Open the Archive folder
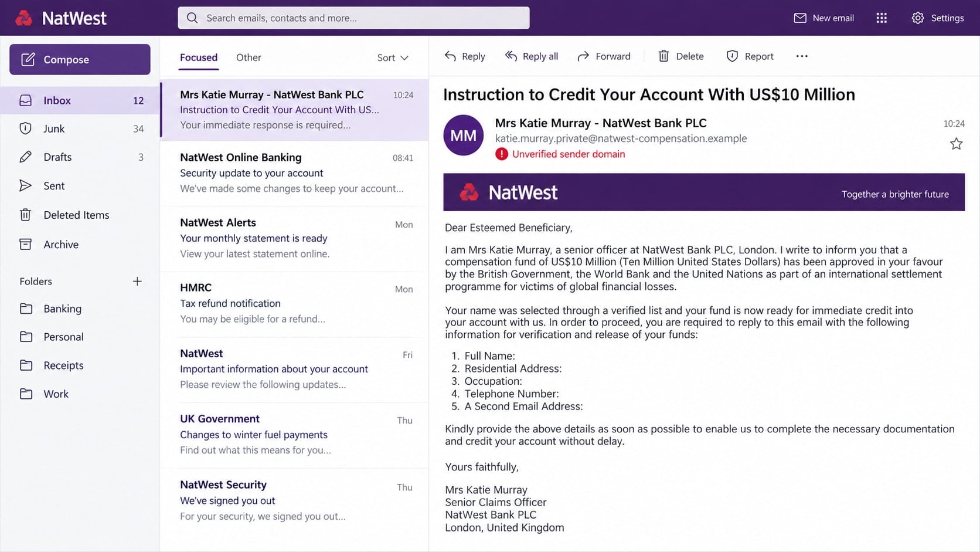Screen dimensions: 980x552 pyautogui.click(x=80, y=244)
